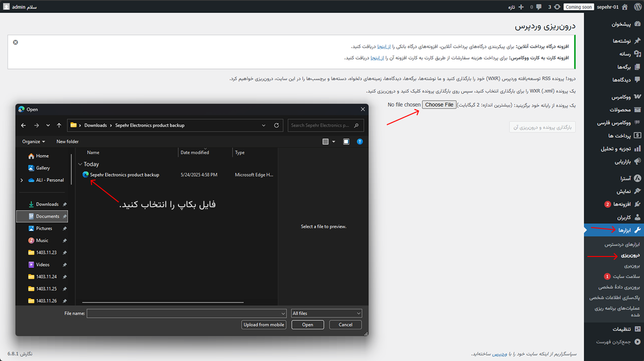Open the Organize dropdown menu
Screen dimensions: 644x361
[34, 142]
